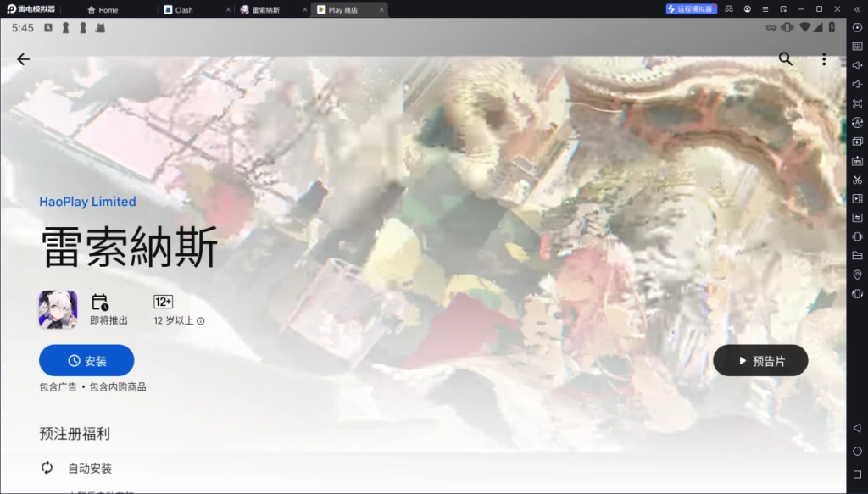The height and width of the screenshot is (494, 868).
Task: Click the 包含广告 notice text
Action: pyautogui.click(x=58, y=387)
